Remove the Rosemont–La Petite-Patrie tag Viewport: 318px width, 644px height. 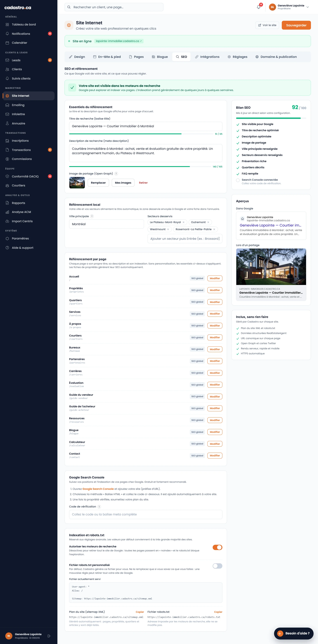(214, 229)
